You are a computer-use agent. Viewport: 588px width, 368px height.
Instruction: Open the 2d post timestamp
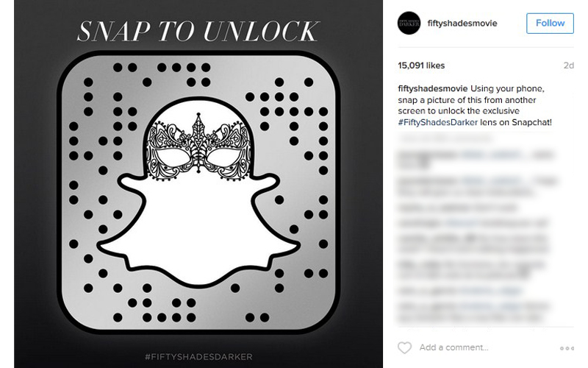pyautogui.click(x=568, y=66)
